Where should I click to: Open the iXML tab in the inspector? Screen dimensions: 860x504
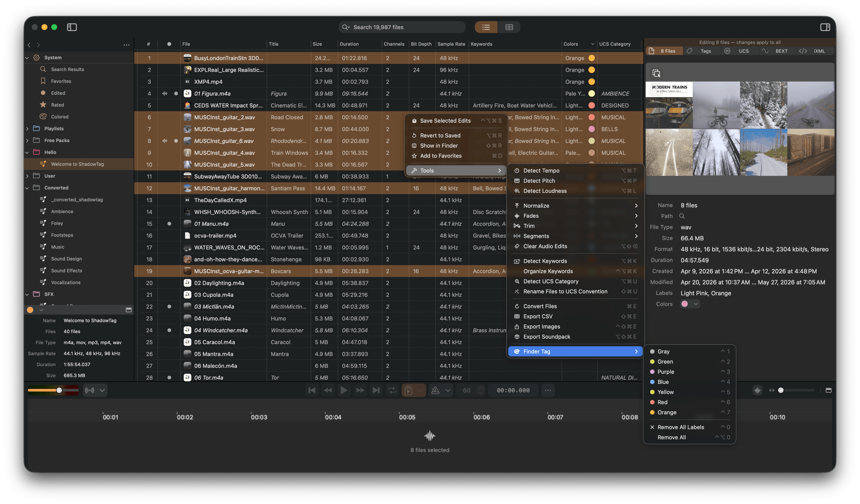point(815,51)
